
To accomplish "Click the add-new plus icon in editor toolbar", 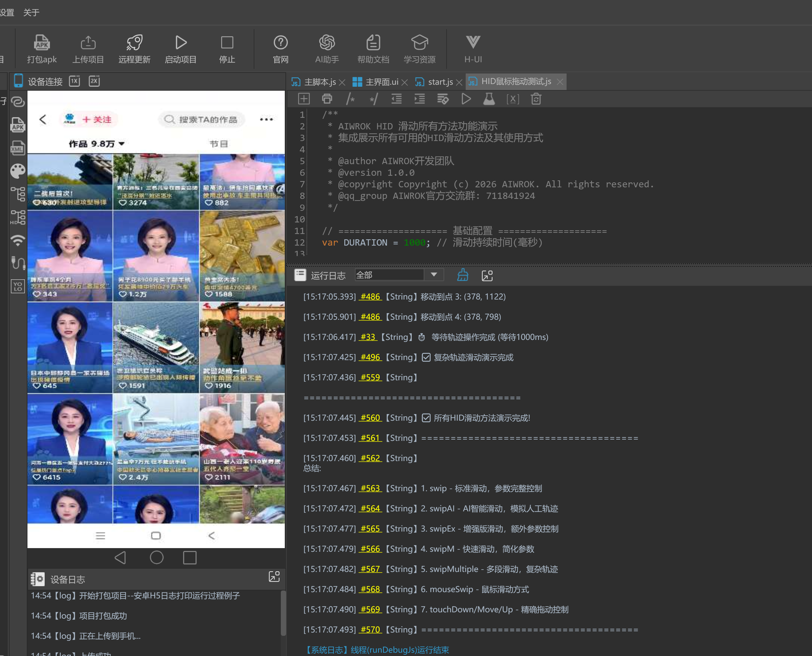I will click(304, 99).
